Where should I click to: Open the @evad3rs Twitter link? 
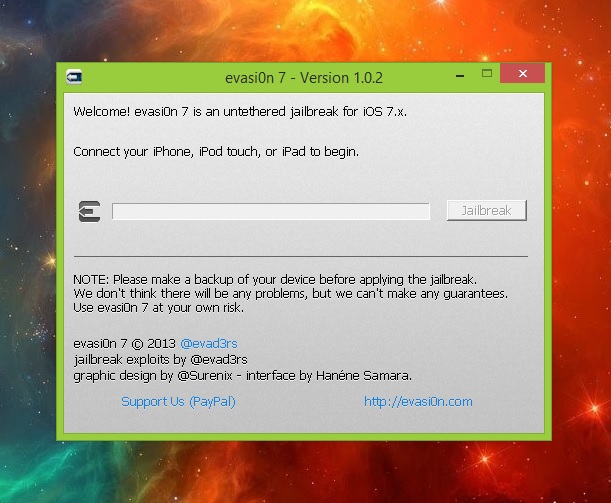(x=209, y=344)
